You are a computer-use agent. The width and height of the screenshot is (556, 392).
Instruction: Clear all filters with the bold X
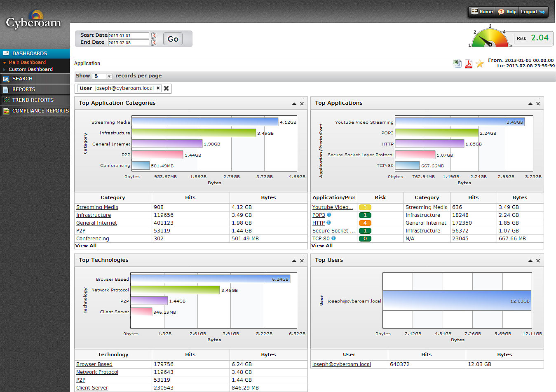(x=166, y=88)
